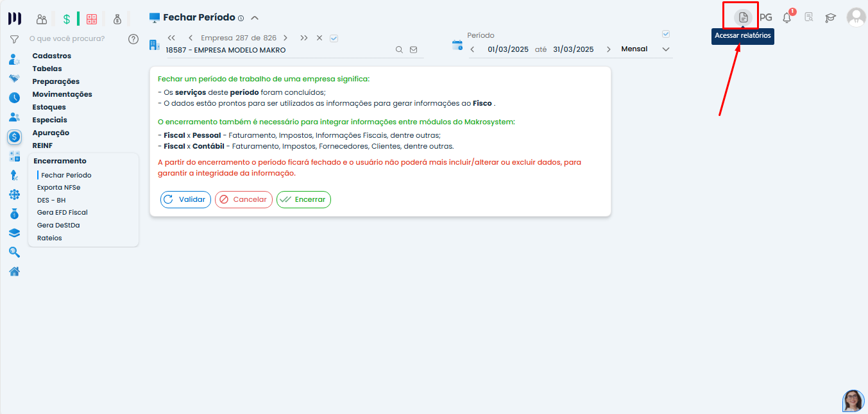This screenshot has width=868, height=414.
Task: Go to previous company arrow
Action: point(191,38)
